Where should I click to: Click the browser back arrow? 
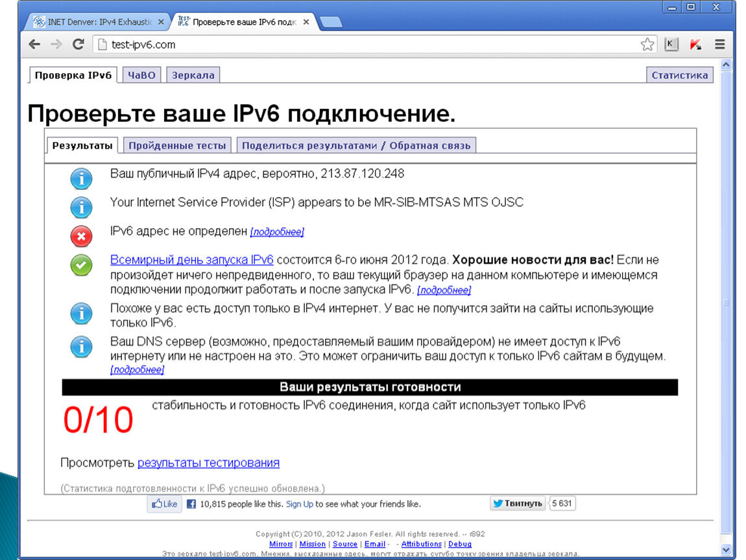pos(34,45)
